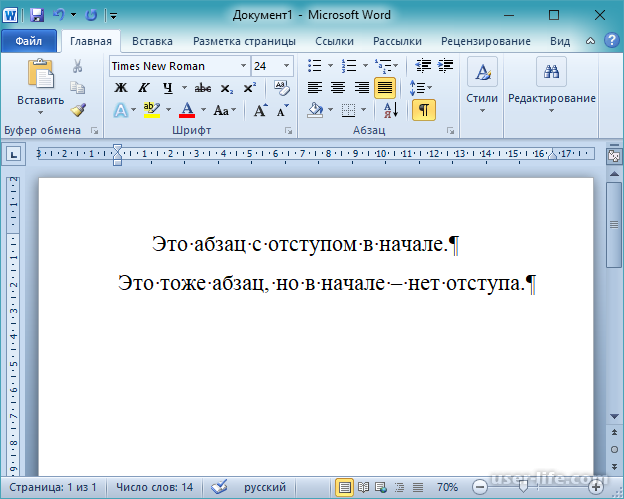Decrease font size with small A
Screen dimensions: 624x499
283,110
